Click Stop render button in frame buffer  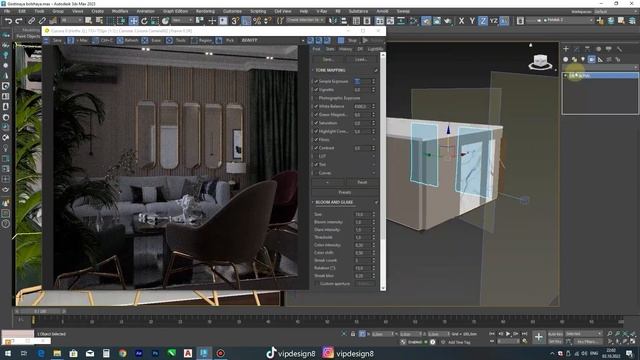347,40
